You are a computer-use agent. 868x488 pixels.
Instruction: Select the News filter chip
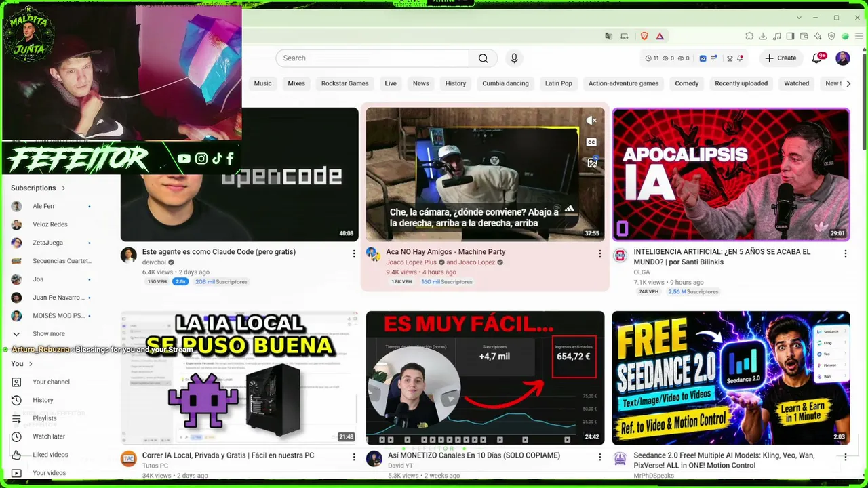click(x=421, y=83)
